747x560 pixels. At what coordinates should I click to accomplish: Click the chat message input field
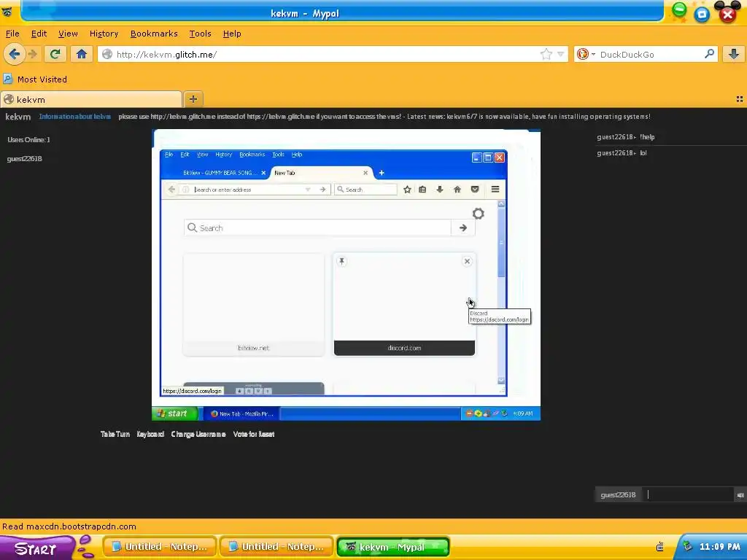point(688,495)
